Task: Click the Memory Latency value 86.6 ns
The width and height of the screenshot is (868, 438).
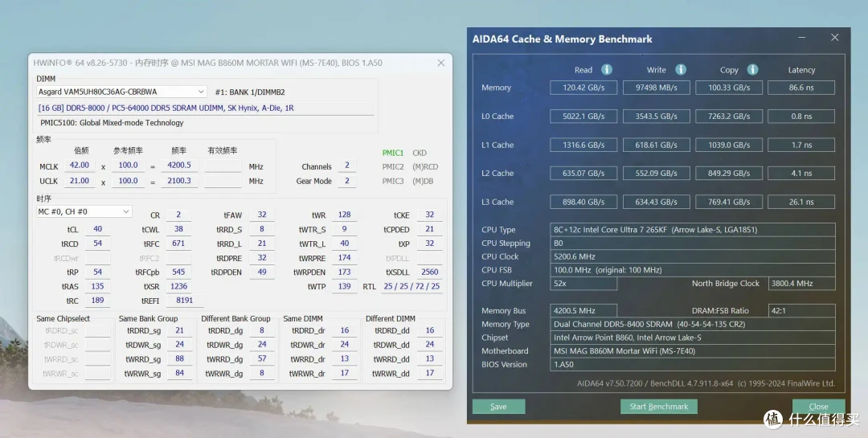Action: [801, 88]
